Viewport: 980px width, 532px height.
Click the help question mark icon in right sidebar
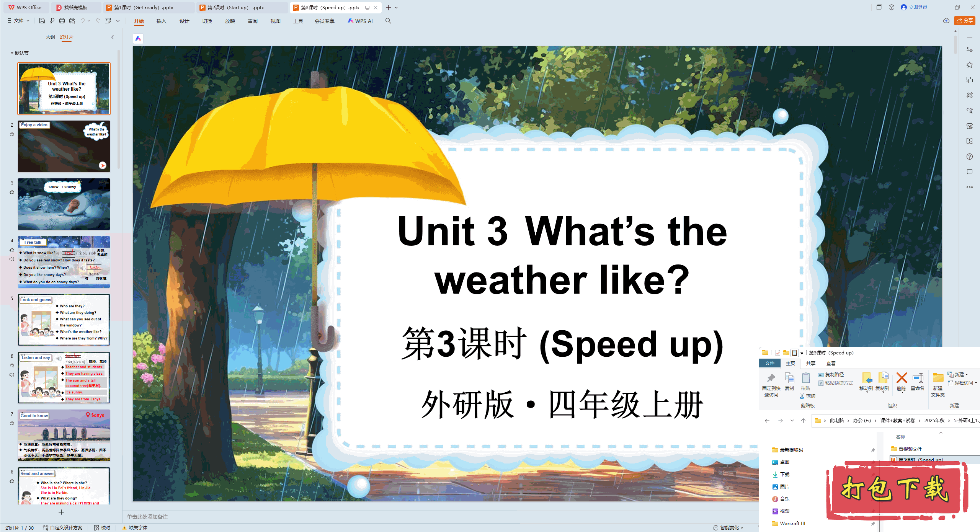[969, 157]
